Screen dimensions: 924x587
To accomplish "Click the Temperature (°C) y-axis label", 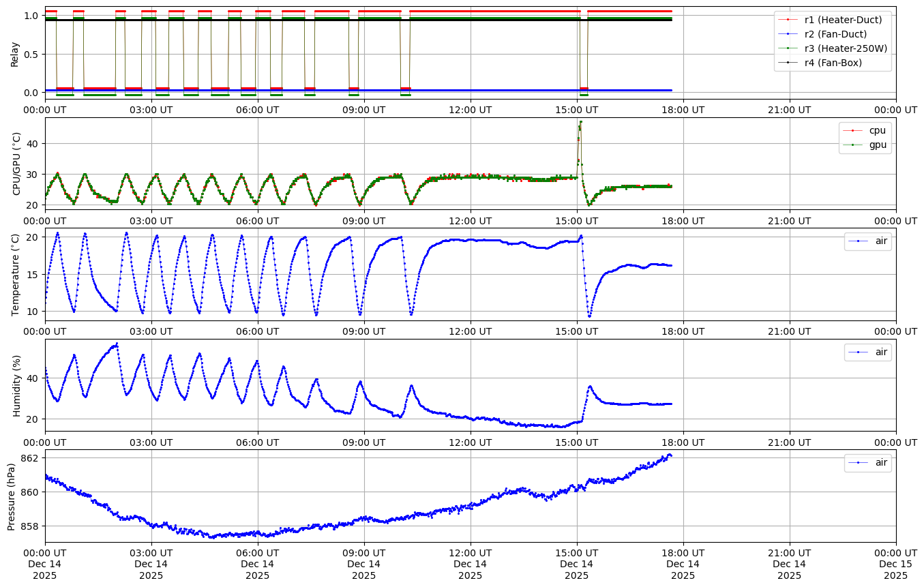I will [16, 274].
